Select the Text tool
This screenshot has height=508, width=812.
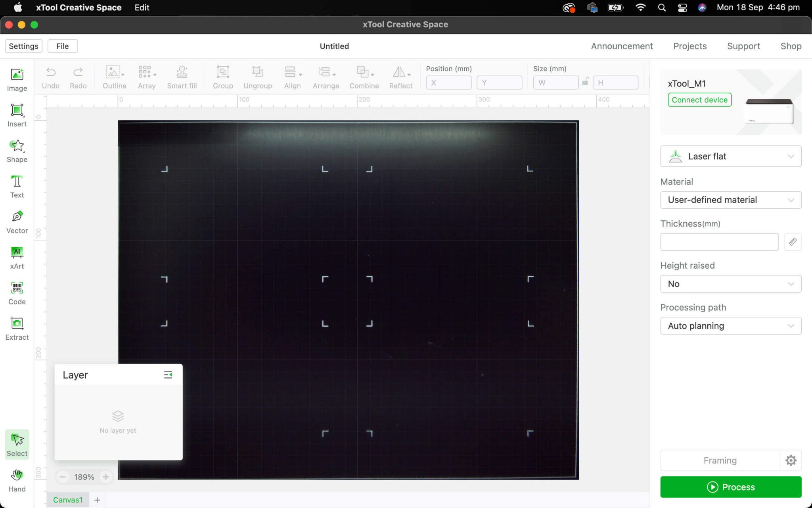17,186
